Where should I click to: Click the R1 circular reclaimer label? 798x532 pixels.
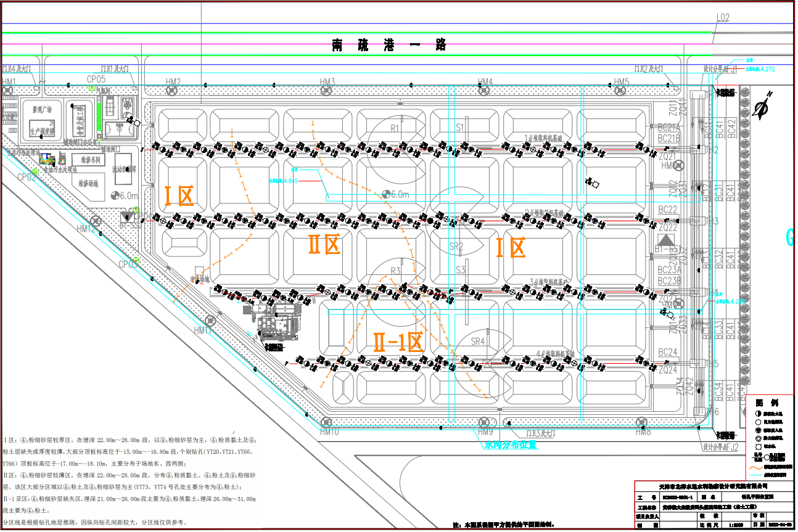[x=395, y=128]
